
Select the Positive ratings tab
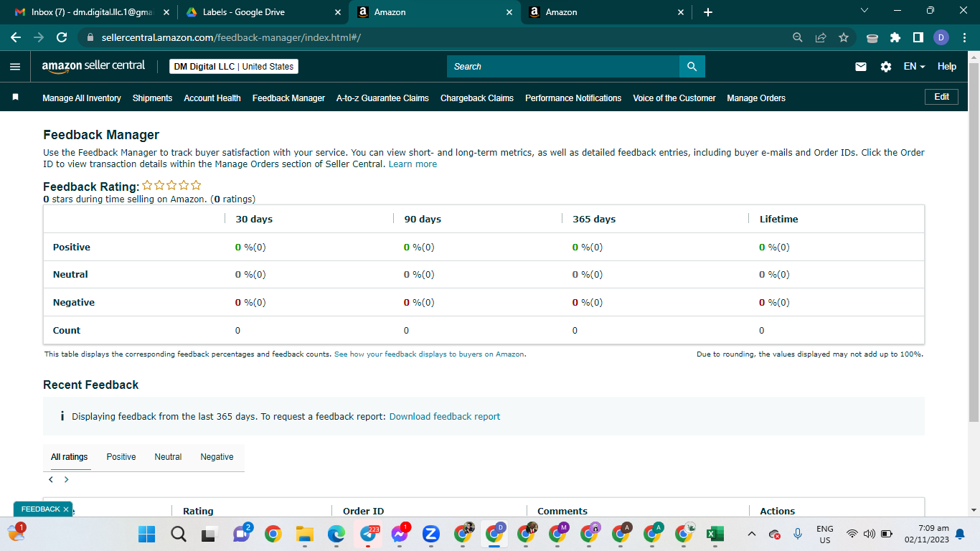tap(121, 457)
